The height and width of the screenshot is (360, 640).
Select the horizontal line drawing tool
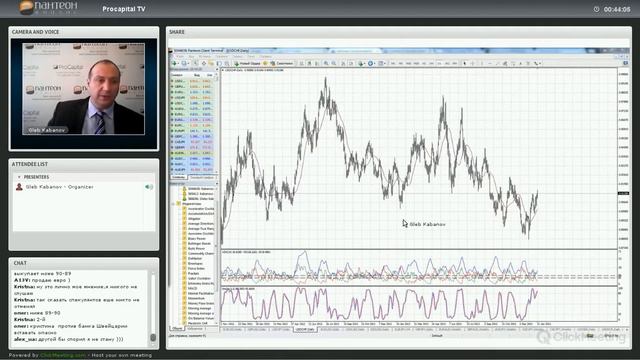(490, 63)
